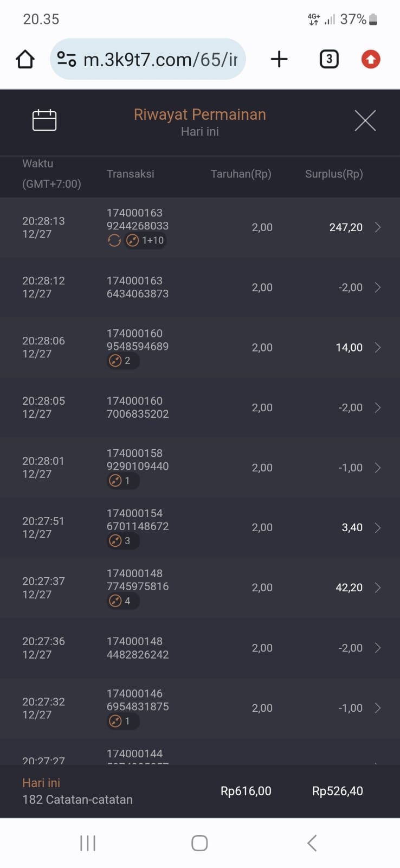This screenshot has height=868, width=400.
Task: Tap the browser home icon
Action: click(x=25, y=59)
